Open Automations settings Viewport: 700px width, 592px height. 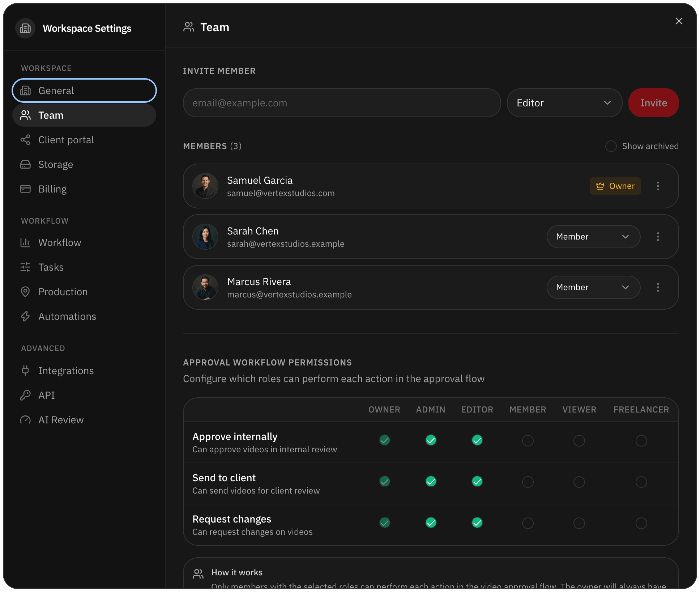[84, 316]
